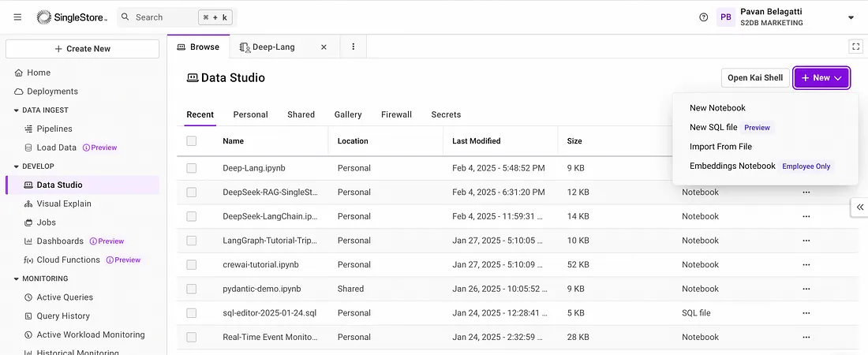Toggle the New dropdown button

click(821, 78)
